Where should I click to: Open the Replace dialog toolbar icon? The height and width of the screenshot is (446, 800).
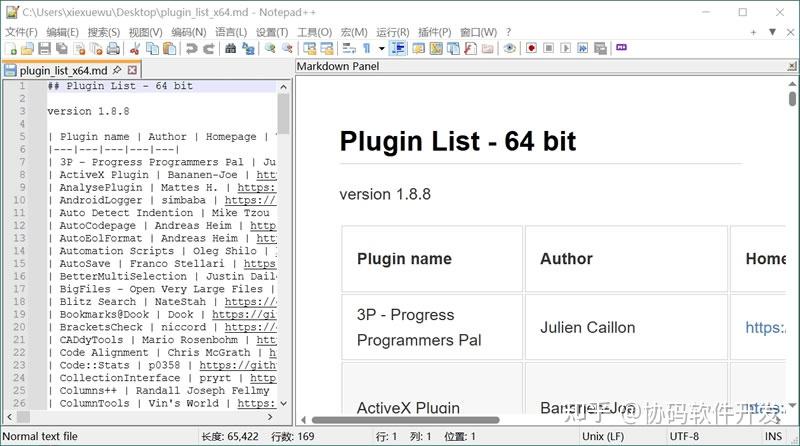[248, 48]
